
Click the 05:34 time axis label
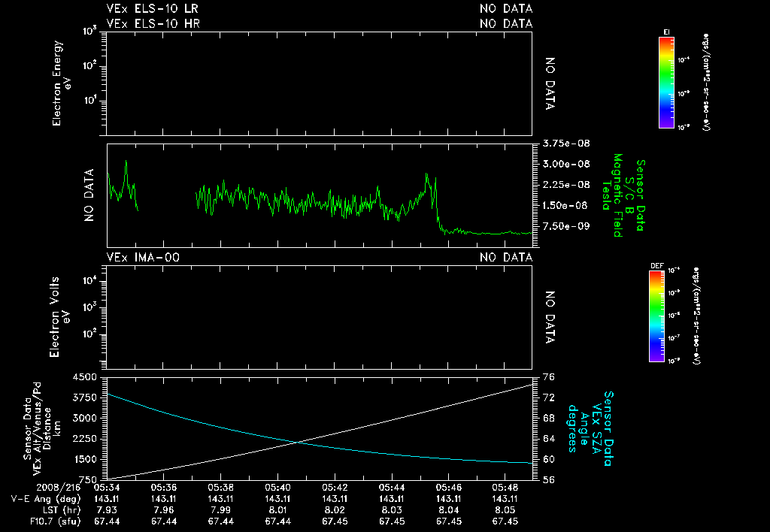pyautogui.click(x=107, y=488)
